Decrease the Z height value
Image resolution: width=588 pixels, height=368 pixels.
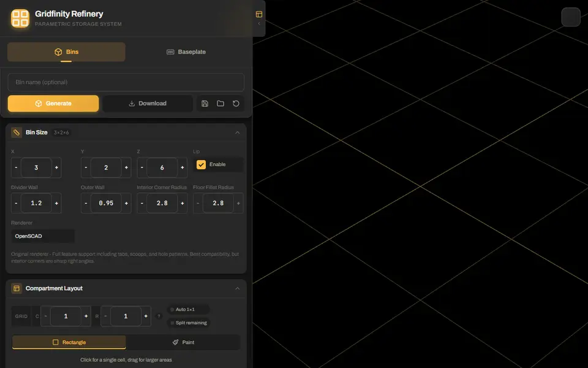coord(141,167)
